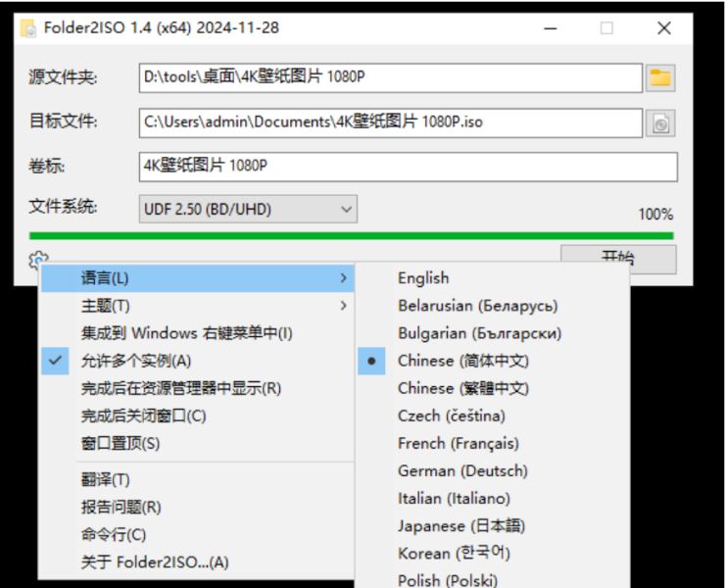The image size is (726, 588).
Task: Click the 源文件夹 source path field
Action: coord(390,77)
